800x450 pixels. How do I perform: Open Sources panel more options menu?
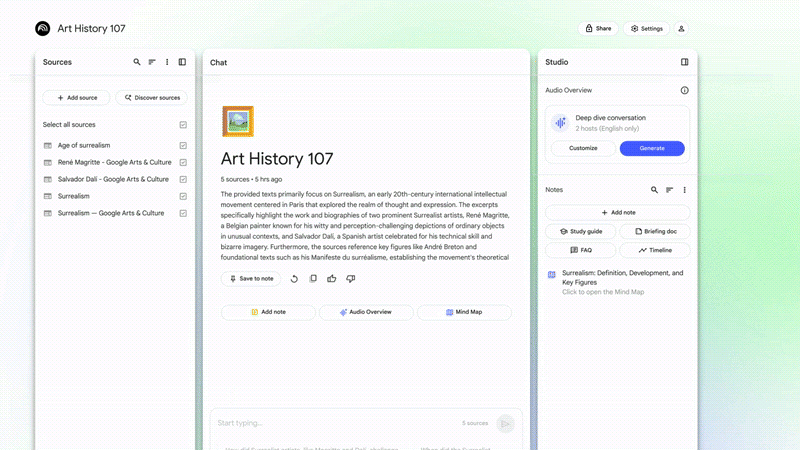[x=167, y=62]
